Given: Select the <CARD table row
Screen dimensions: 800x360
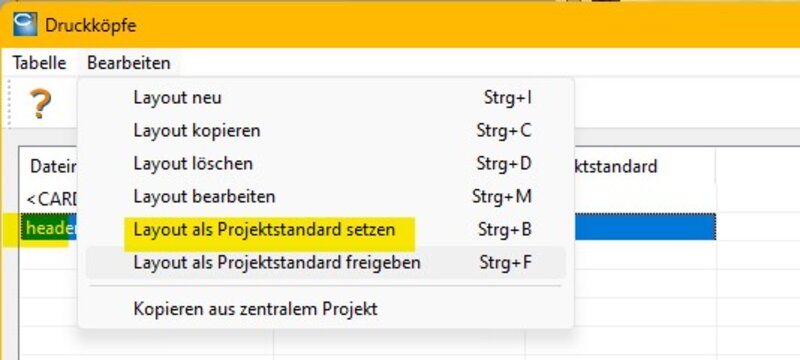Looking at the screenshot, I should (49, 199).
